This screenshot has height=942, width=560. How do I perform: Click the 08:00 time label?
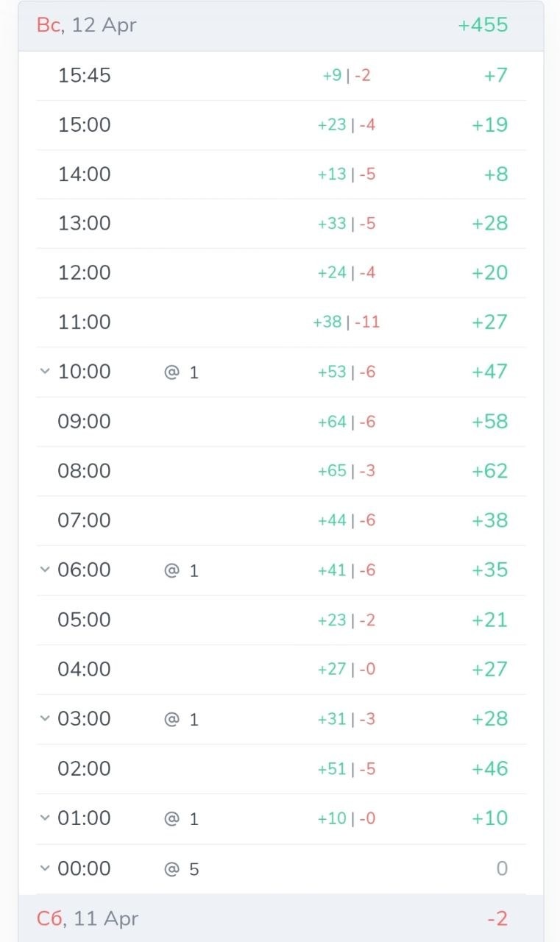coord(85,471)
